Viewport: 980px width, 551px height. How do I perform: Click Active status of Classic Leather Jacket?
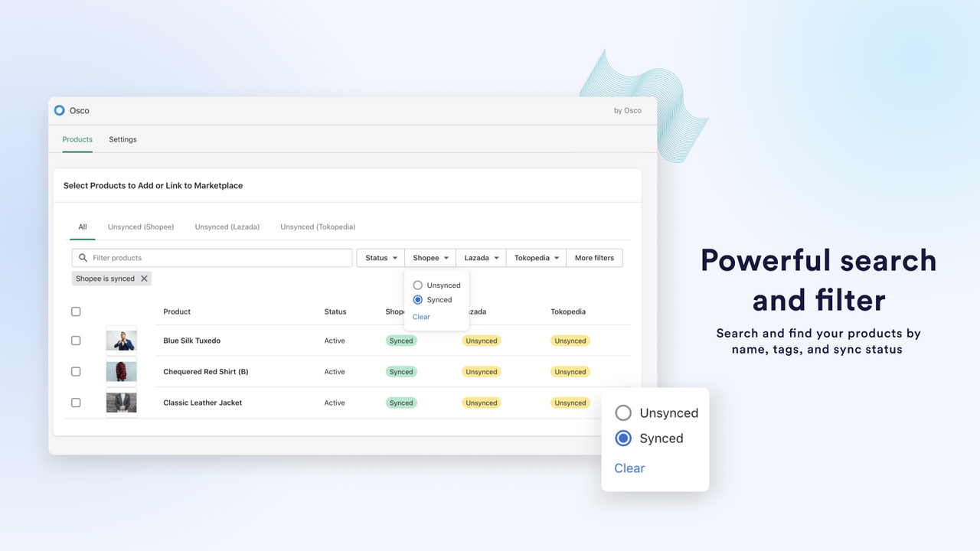click(335, 403)
